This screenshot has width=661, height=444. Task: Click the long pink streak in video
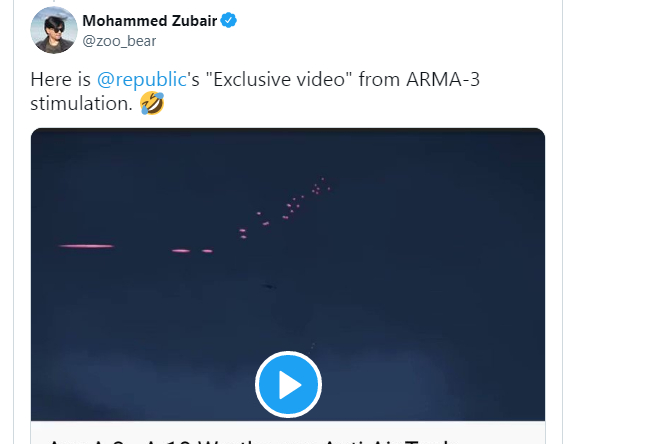86,246
